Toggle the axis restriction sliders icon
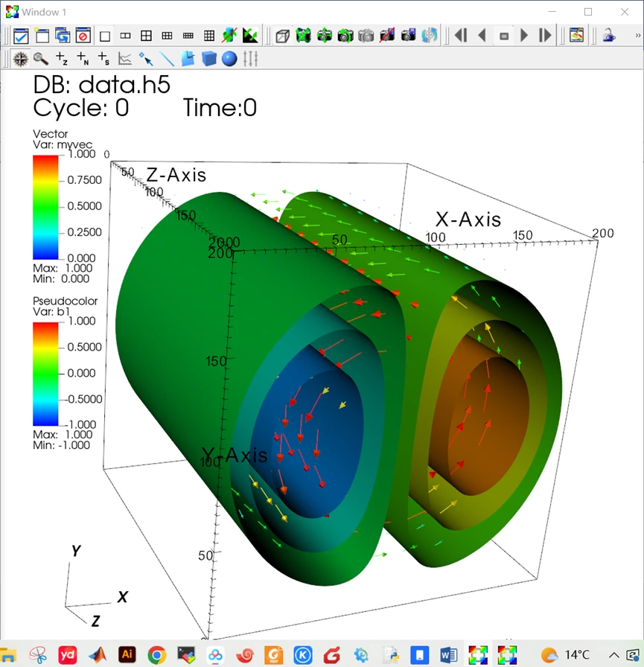Viewport: 644px width, 667px height. click(x=251, y=59)
